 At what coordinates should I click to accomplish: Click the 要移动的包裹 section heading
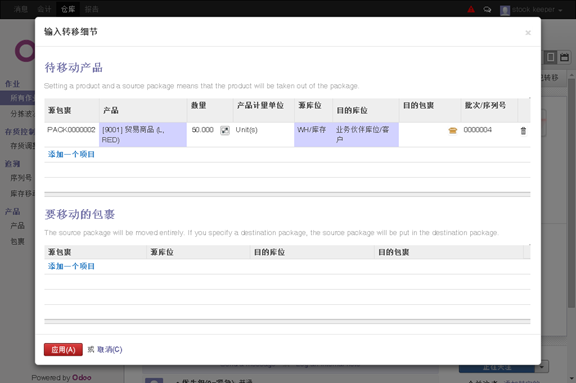(x=80, y=214)
